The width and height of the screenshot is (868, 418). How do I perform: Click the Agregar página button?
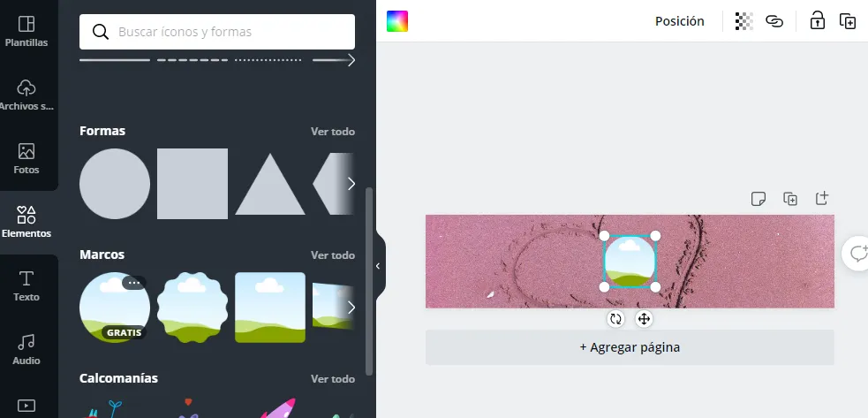click(630, 347)
